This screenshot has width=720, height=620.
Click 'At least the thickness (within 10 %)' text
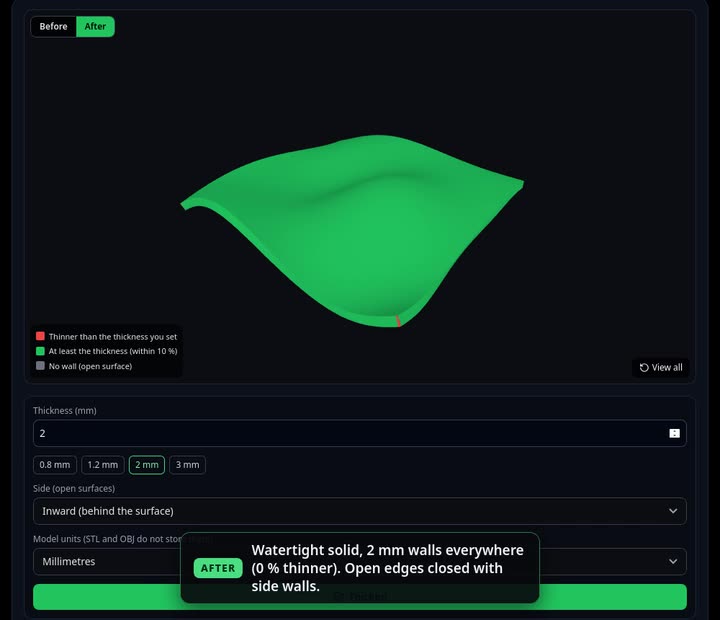pos(113,351)
